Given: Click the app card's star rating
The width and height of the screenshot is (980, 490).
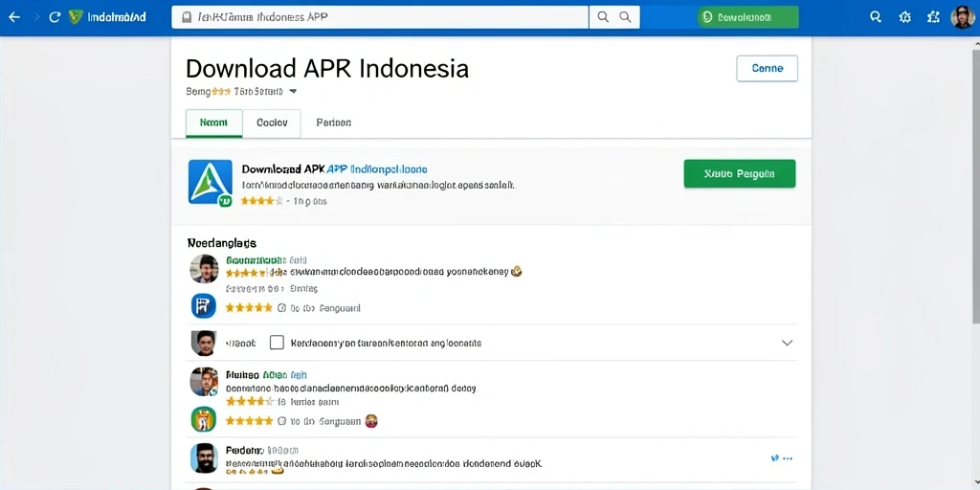Looking at the screenshot, I should point(262,201).
